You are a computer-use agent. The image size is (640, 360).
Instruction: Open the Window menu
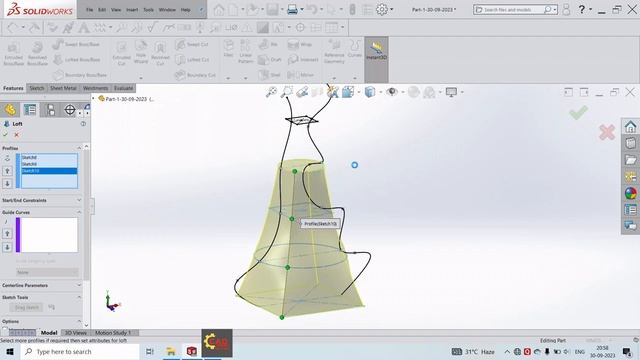click(x=167, y=9)
